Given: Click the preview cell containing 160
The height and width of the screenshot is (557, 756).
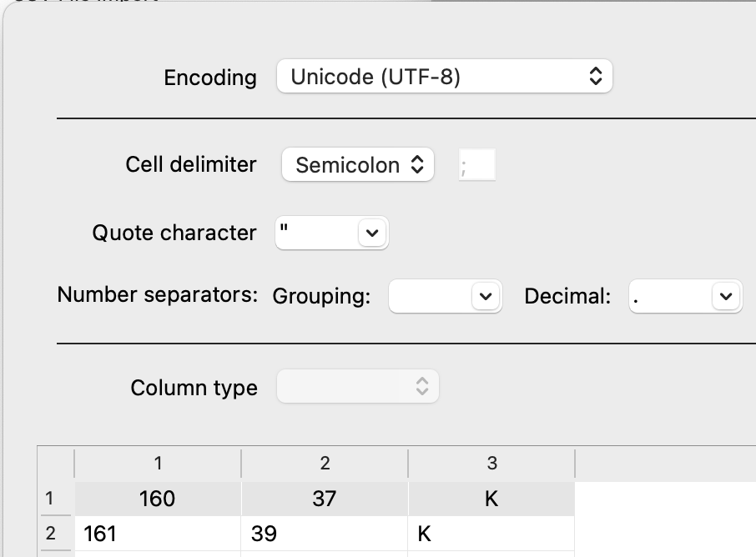Looking at the screenshot, I should pyautogui.click(x=158, y=499).
